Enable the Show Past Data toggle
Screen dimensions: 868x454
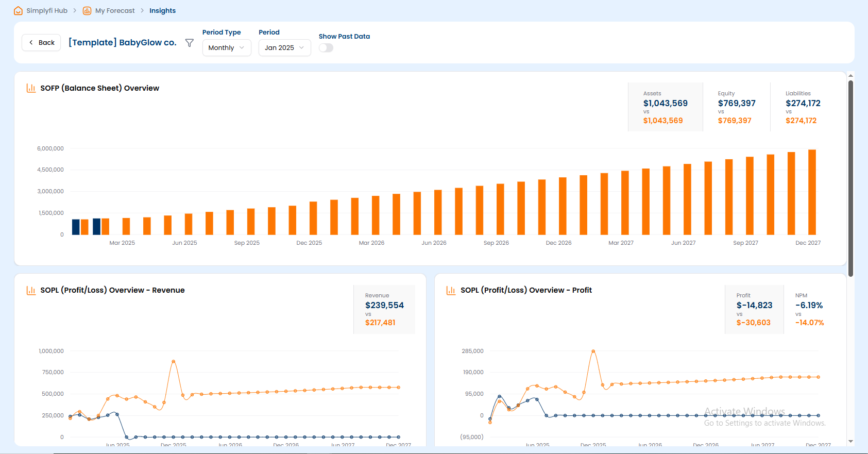326,48
